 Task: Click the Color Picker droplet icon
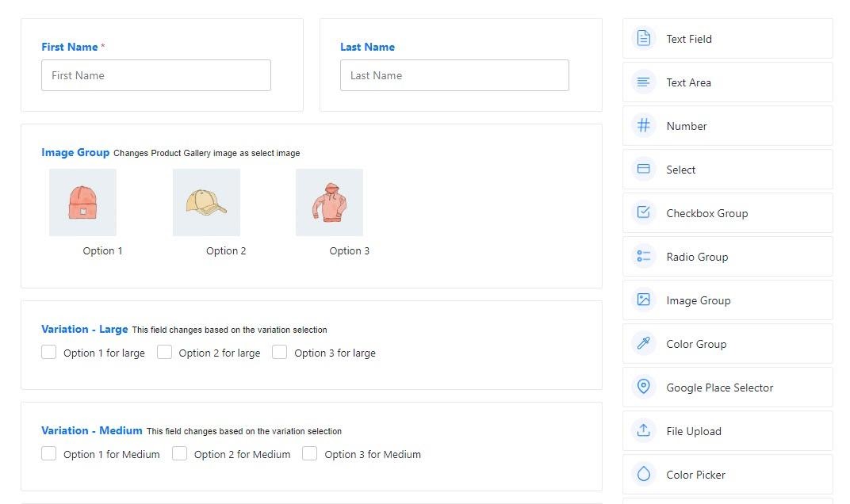coord(644,474)
